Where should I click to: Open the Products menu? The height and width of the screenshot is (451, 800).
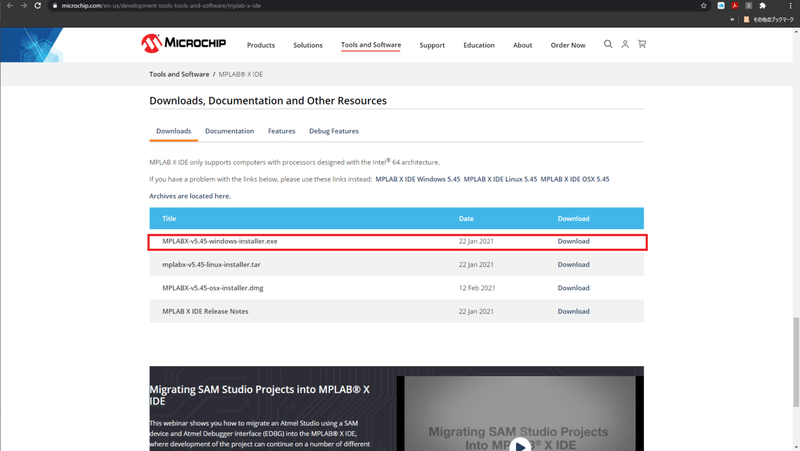pyautogui.click(x=261, y=45)
